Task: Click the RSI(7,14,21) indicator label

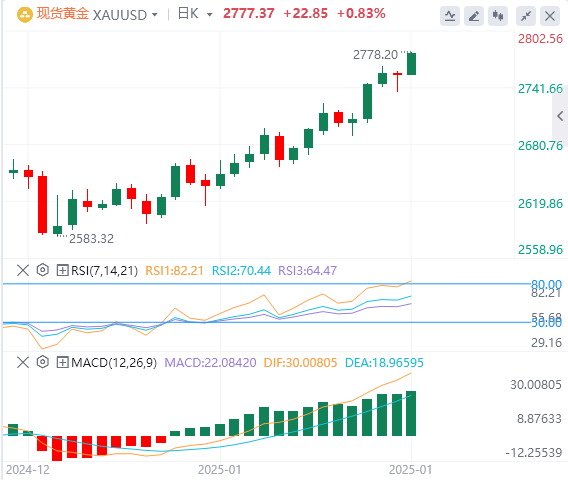Action: (104, 271)
